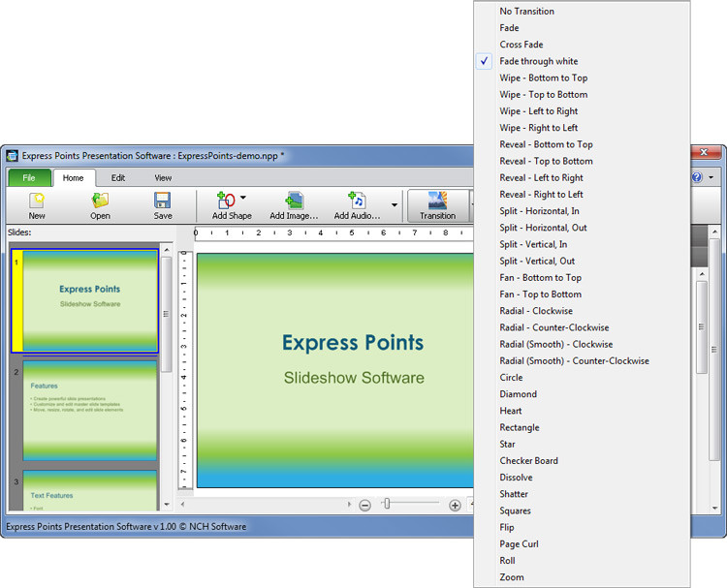This screenshot has height=588, width=727.
Task: Select Split - Horizontal, In
Action: (582, 211)
